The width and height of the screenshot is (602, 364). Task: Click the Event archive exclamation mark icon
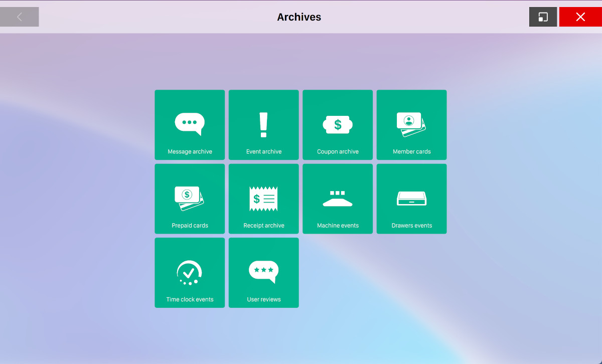(263, 125)
